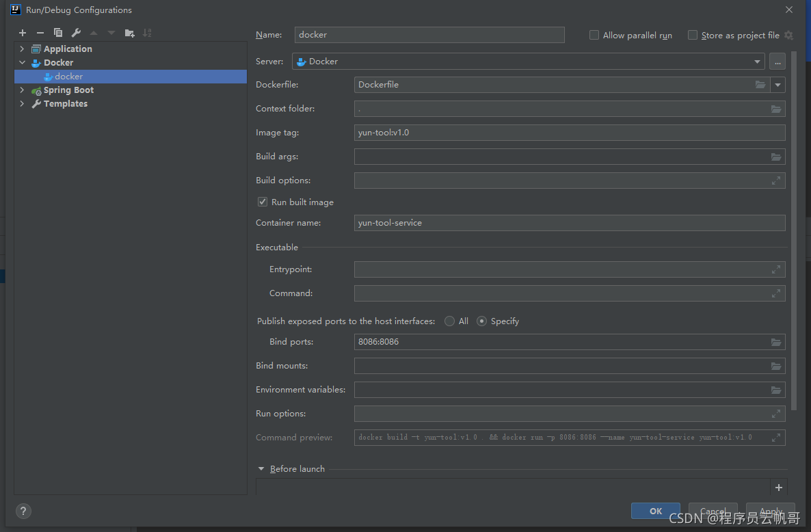Expand the Command field
Image resolution: width=811 pixels, height=532 pixels.
[x=776, y=293]
